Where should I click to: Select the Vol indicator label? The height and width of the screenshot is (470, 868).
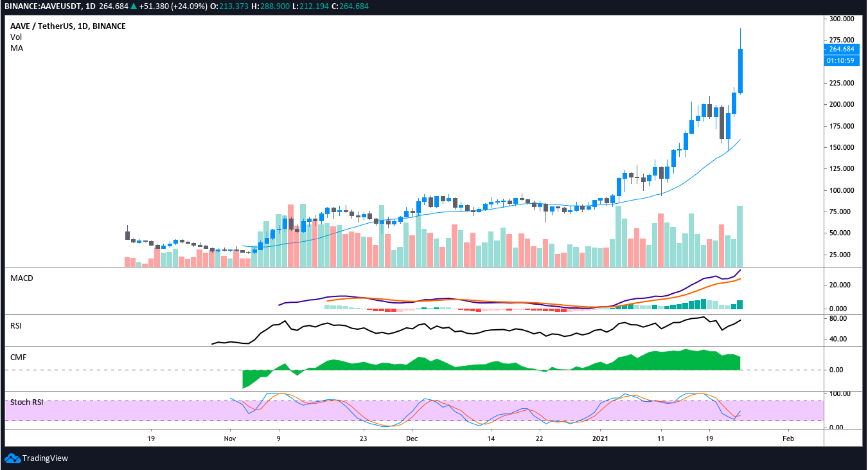[16, 37]
